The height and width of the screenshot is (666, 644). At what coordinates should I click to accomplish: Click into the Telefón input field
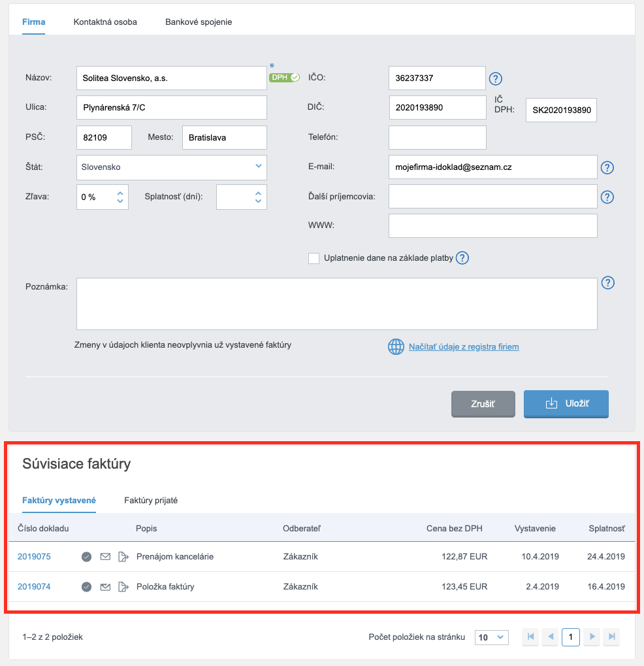coord(437,138)
